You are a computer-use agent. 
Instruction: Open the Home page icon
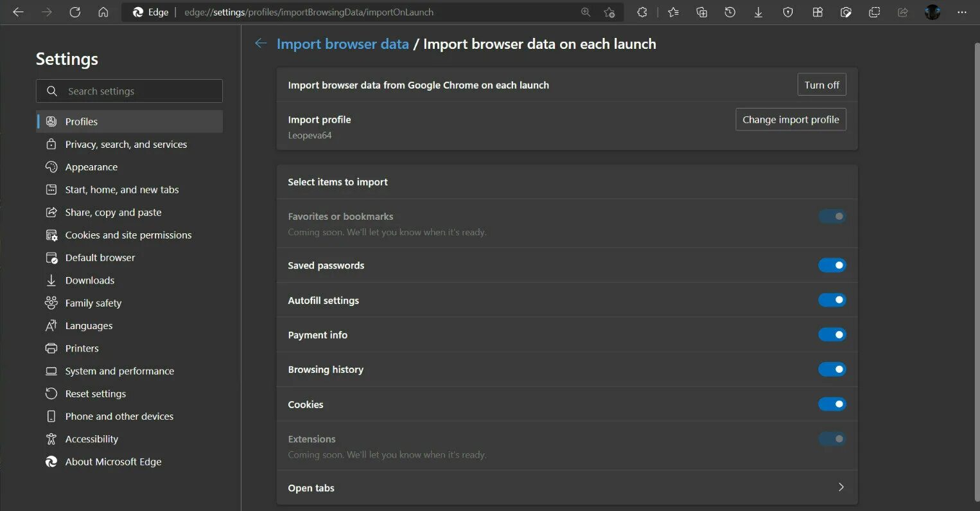click(103, 12)
